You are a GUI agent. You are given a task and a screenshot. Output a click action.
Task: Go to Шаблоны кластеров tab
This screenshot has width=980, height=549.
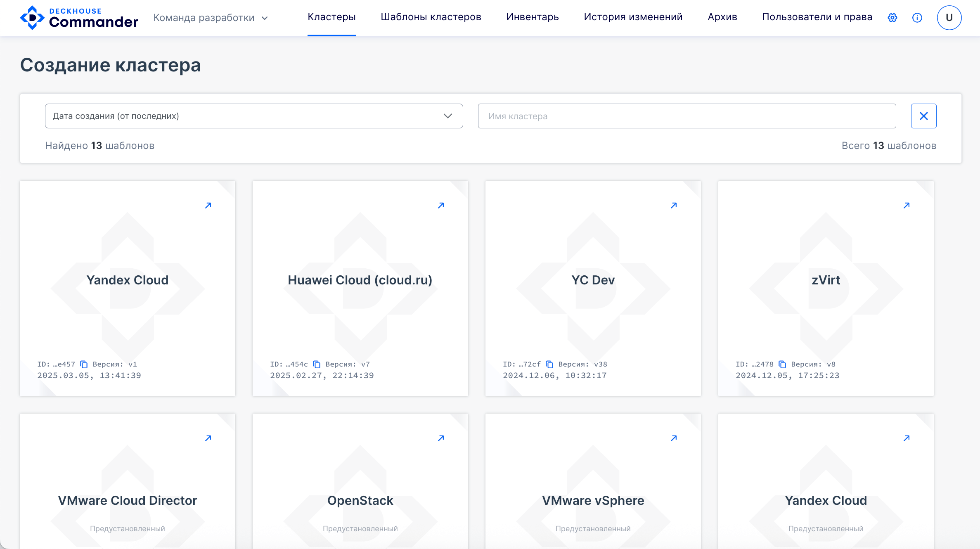(x=431, y=17)
